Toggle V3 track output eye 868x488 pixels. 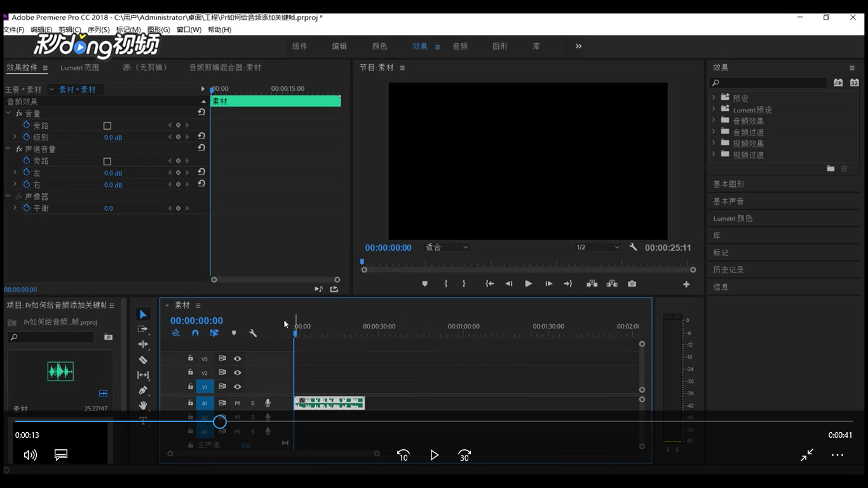pyautogui.click(x=237, y=358)
